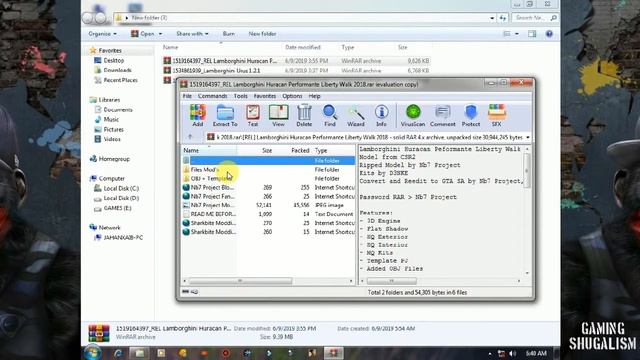Expand the WinRAR archive path dropdown
This screenshot has height=360, width=640.
[528, 138]
